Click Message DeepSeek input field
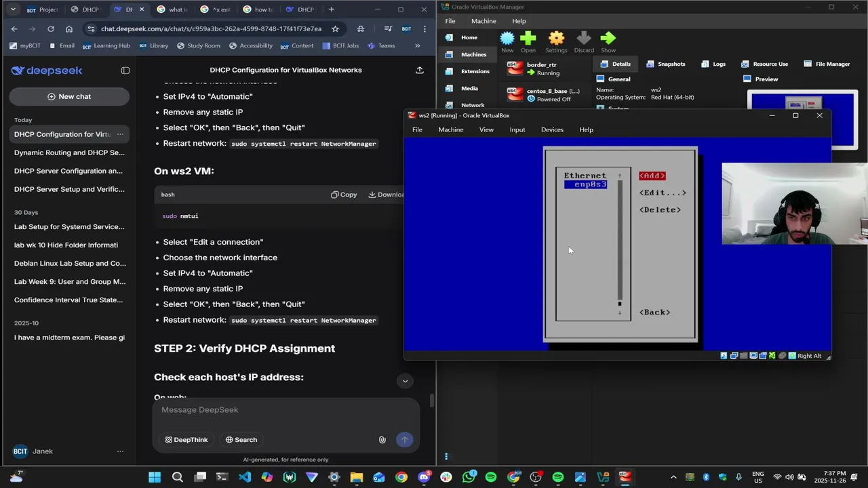868x488 pixels. coord(285,410)
